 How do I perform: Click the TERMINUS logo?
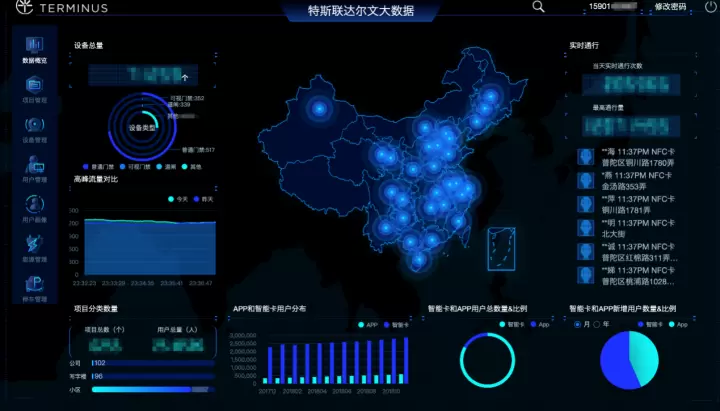click(x=60, y=8)
